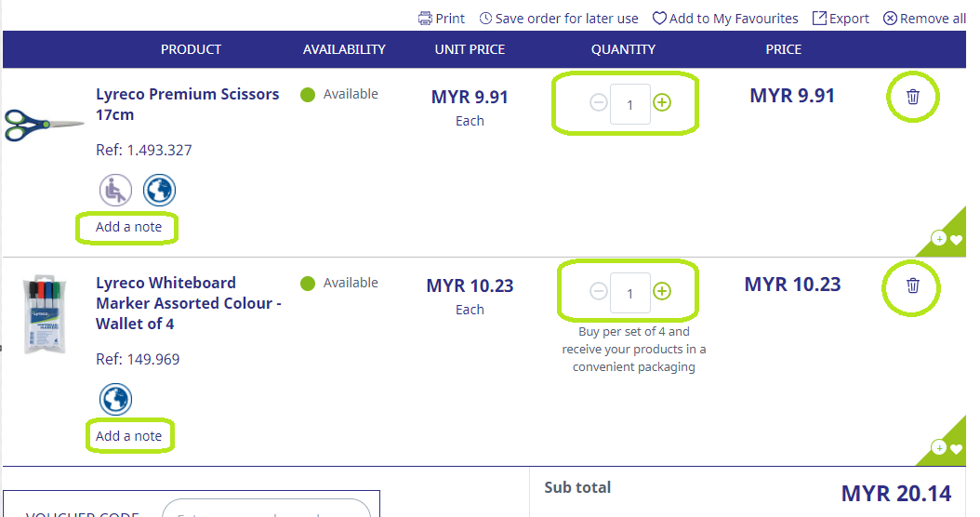Add a note to Premium Scissors

point(128,227)
